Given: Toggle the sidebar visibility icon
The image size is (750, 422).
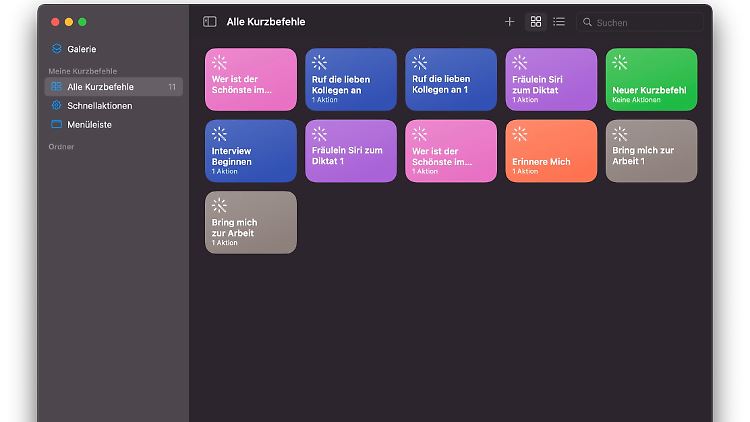Looking at the screenshot, I should tap(209, 21).
